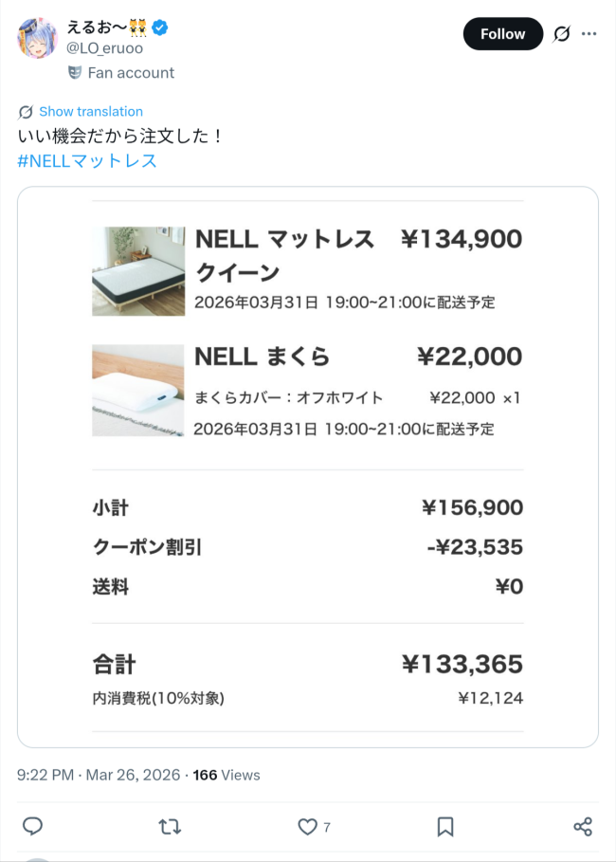Viewport: 616px width, 862px height.
Task: Open the order receipt image at 合計 total
Action: click(307, 664)
